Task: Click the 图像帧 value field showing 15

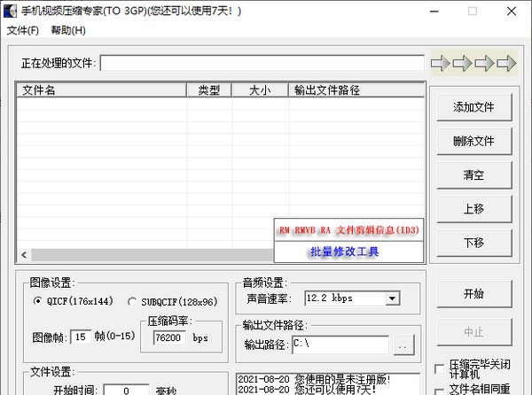Action: pos(81,337)
